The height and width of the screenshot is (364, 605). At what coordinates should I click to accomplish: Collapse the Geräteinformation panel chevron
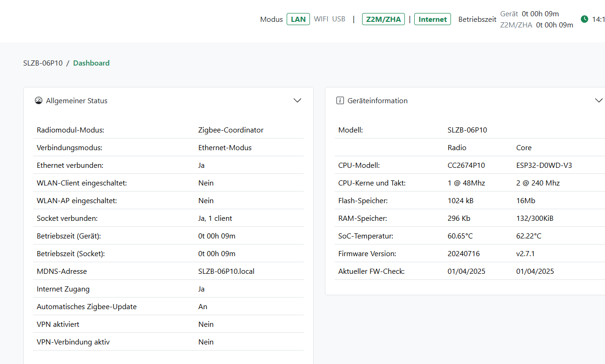pyautogui.click(x=599, y=100)
